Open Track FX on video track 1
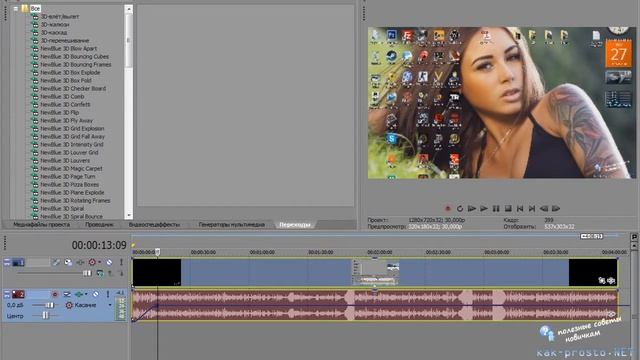 pyautogui.click(x=80, y=262)
